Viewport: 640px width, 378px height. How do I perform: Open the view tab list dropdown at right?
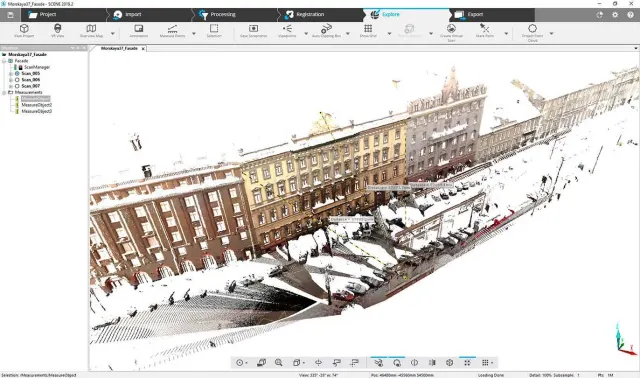[636, 49]
